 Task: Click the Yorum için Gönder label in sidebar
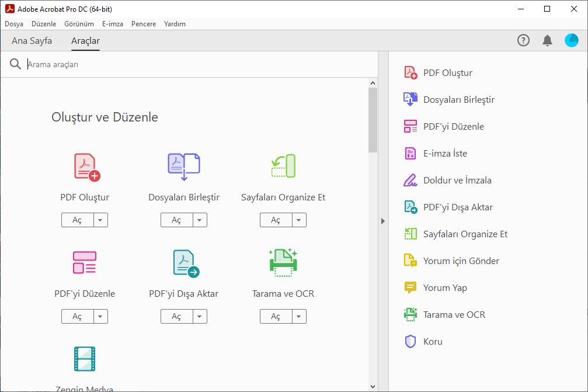click(x=461, y=261)
